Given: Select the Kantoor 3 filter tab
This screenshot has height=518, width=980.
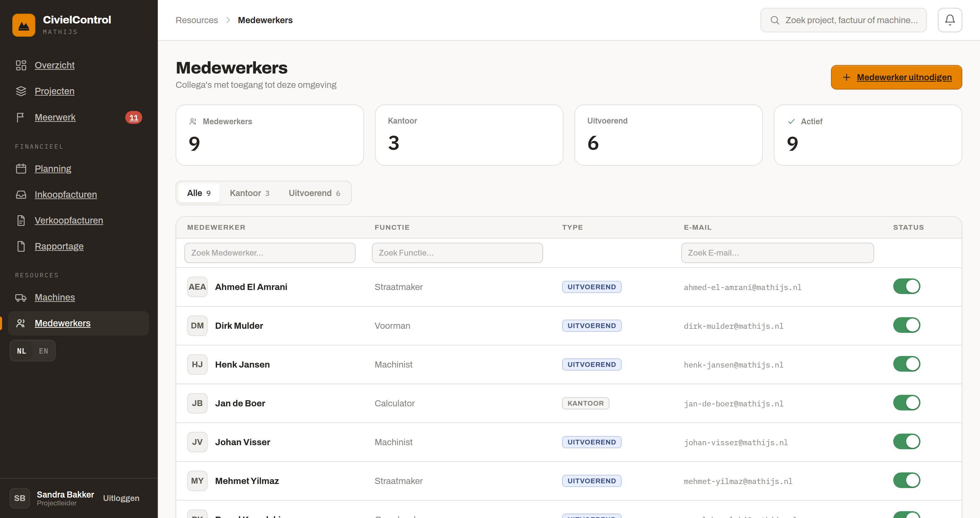Looking at the screenshot, I should pyautogui.click(x=249, y=193).
